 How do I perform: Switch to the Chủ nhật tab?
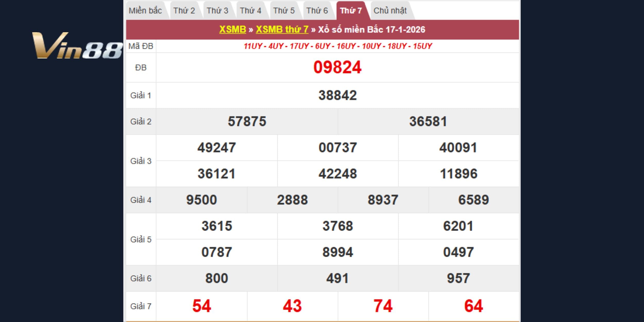click(390, 11)
